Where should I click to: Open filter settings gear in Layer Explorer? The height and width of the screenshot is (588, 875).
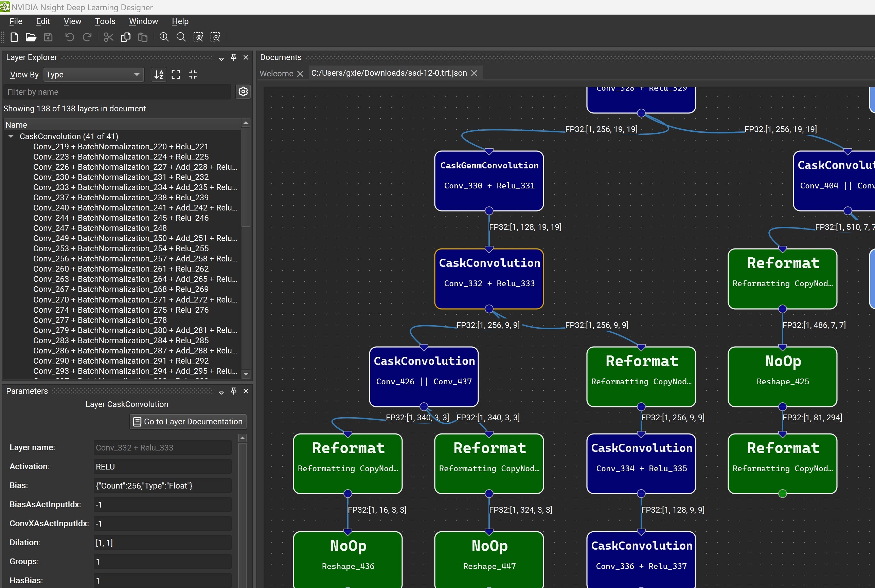pos(243,92)
